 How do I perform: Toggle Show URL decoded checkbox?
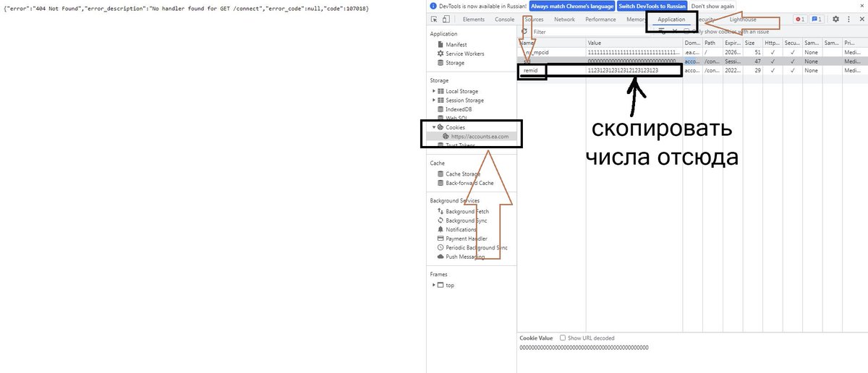(563, 338)
